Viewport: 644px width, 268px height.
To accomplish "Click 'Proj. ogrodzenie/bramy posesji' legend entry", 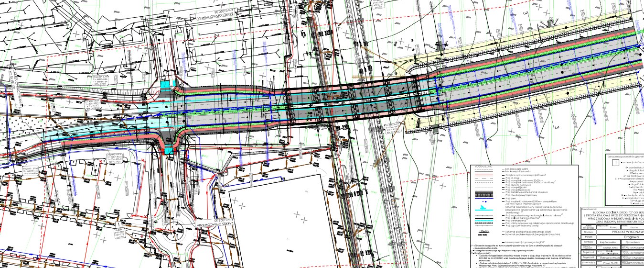I will point(522,226).
